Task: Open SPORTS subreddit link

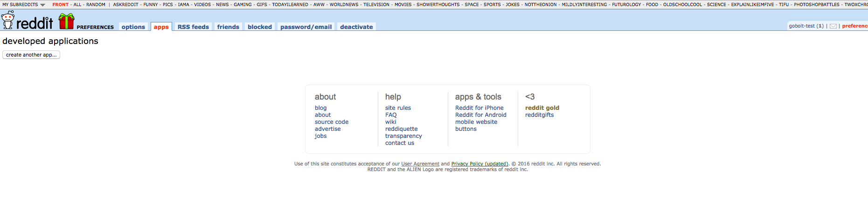Action: coord(492,5)
